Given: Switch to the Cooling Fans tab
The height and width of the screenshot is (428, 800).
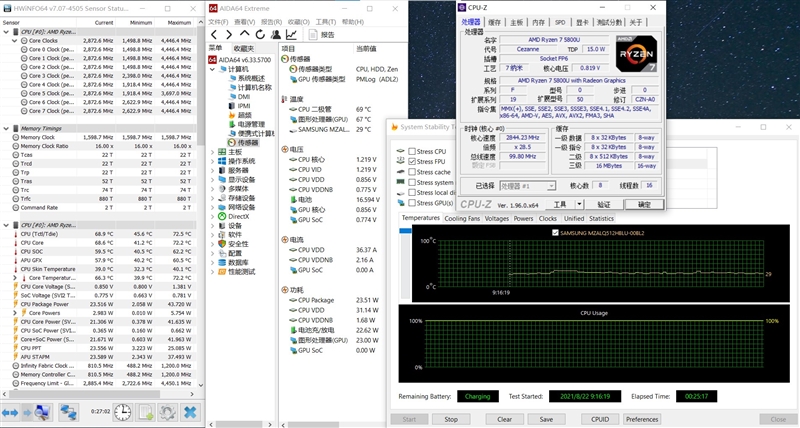Looking at the screenshot, I should click(462, 218).
